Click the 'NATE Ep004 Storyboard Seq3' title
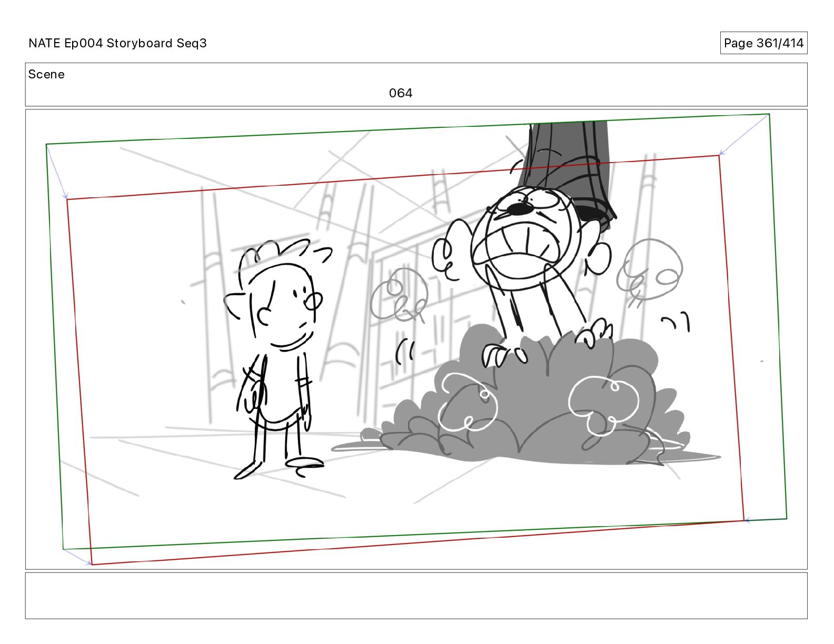 pos(117,43)
